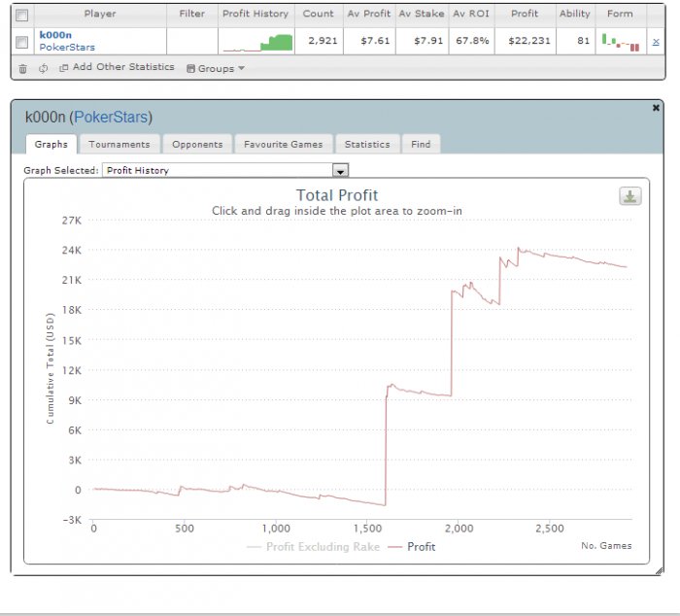Remove k000n row with x link

[x=656, y=42]
